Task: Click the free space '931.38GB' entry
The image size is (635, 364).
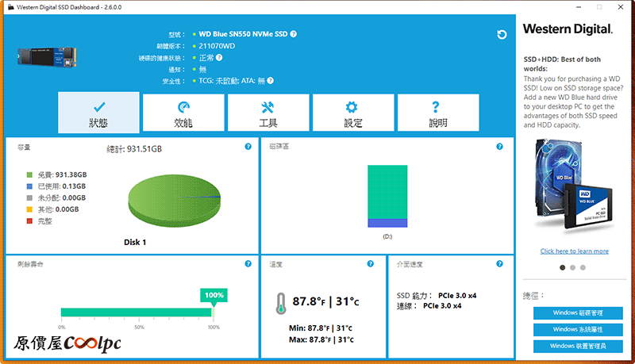Action: 63,174
